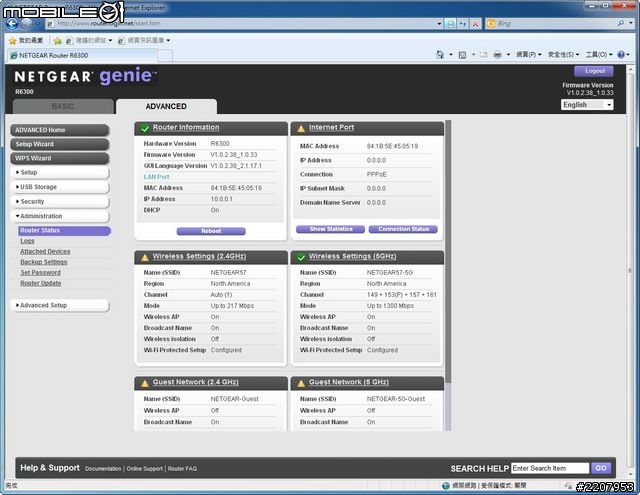This screenshot has height=495, width=640.
Task: Click the browser forward arrow button
Action: pos(27,24)
